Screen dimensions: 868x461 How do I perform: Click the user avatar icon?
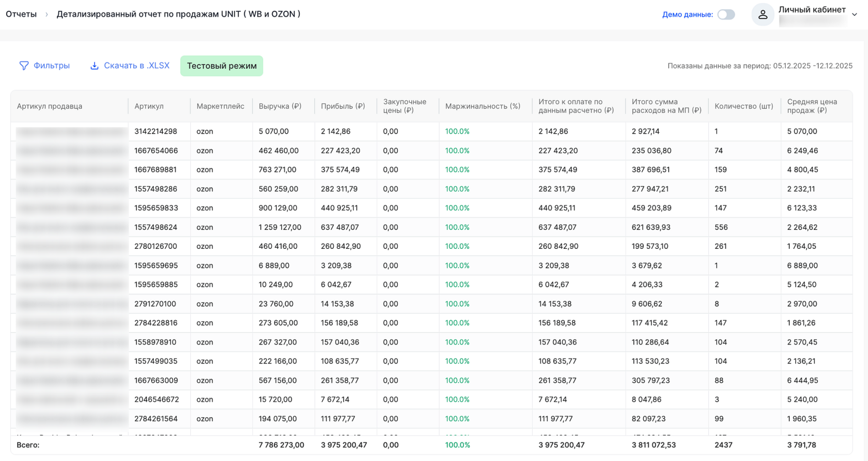pos(763,14)
